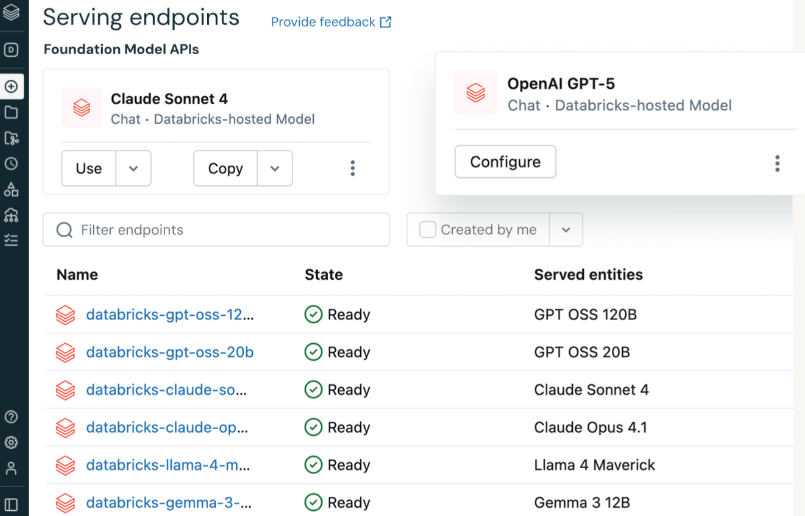
Task: Click the Claude Sonnet 4 card logo
Action: (x=82, y=108)
